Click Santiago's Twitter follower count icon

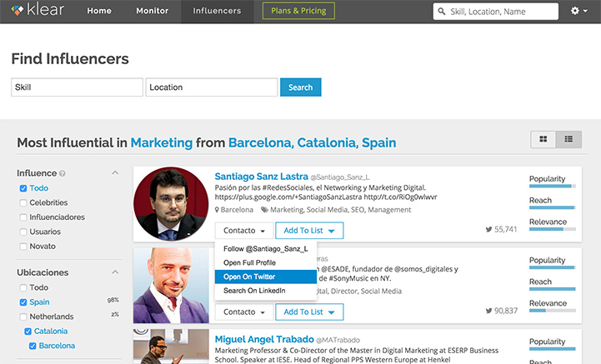click(x=488, y=229)
